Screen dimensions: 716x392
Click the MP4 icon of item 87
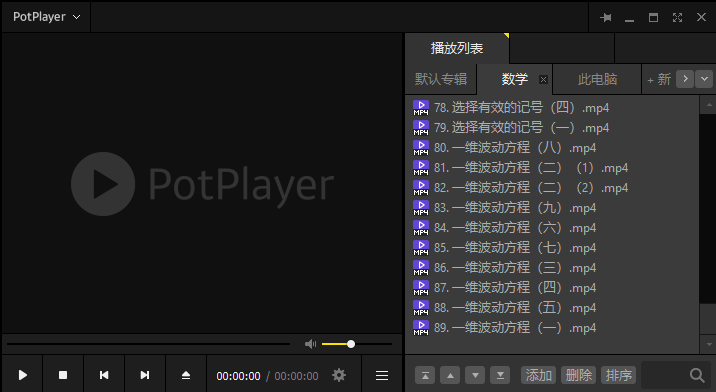pyautogui.click(x=421, y=288)
